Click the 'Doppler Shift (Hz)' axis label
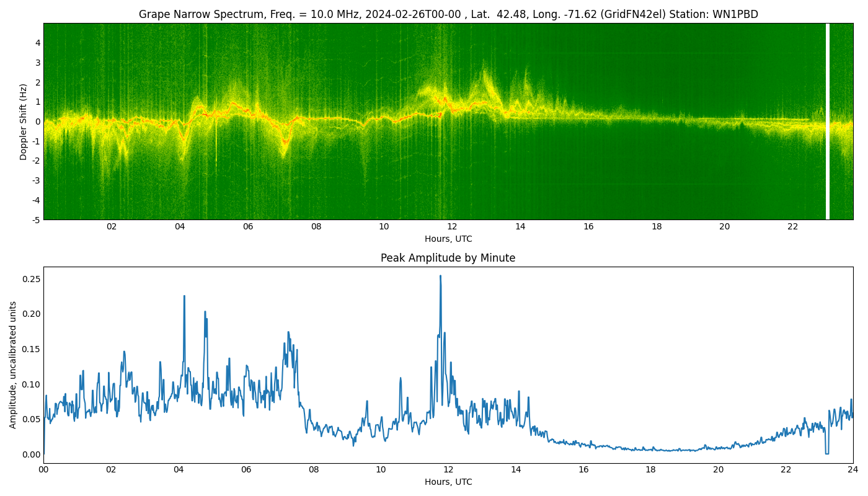868x496 pixels. pos(24,122)
